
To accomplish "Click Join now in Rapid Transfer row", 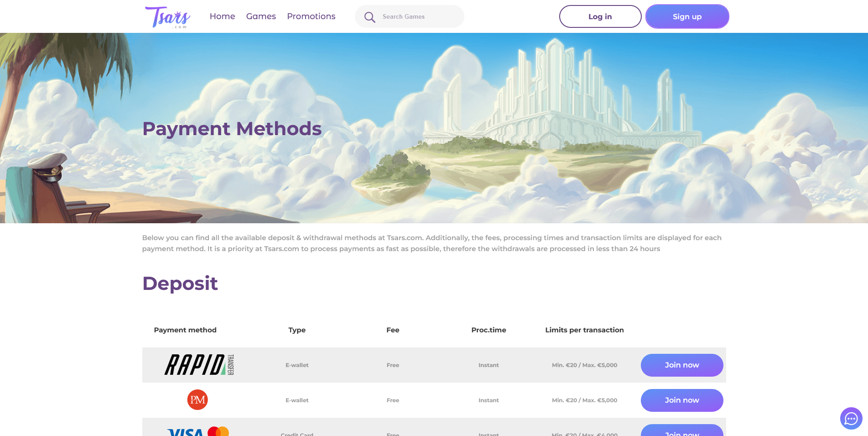I will pos(682,365).
